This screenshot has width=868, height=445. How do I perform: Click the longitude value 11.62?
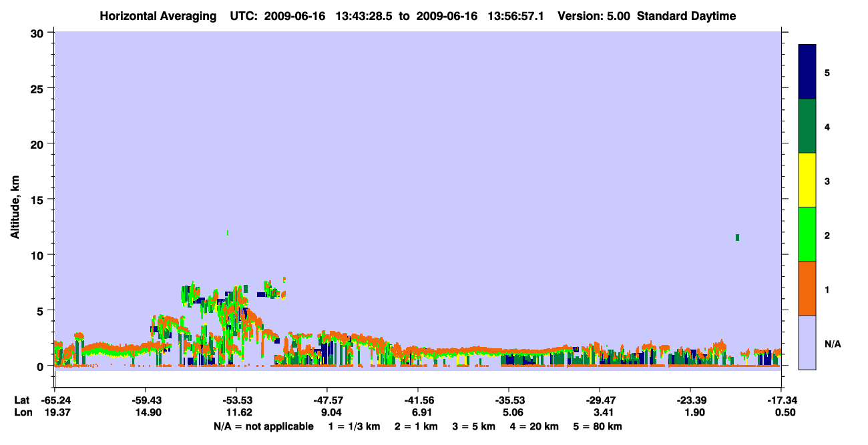(x=238, y=412)
